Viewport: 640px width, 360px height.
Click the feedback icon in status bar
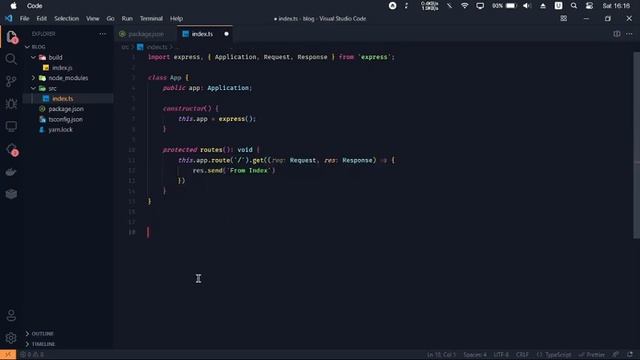(616, 355)
